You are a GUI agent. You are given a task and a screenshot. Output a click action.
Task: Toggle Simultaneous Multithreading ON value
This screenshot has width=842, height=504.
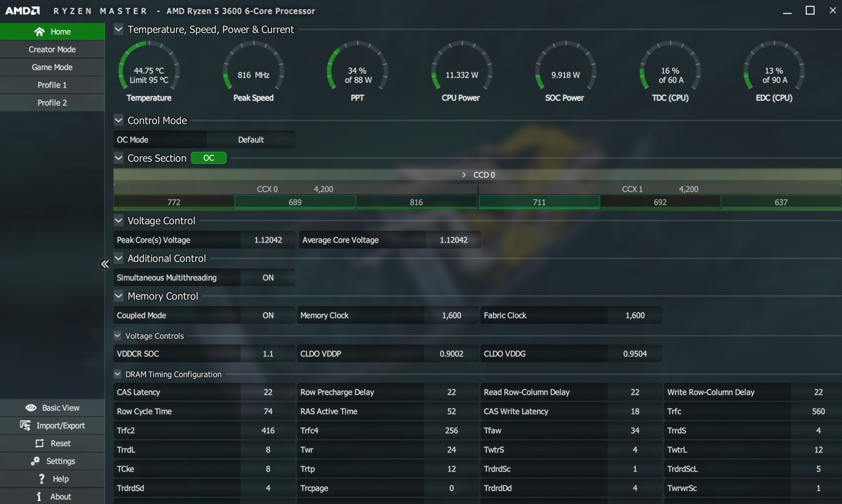point(268,278)
